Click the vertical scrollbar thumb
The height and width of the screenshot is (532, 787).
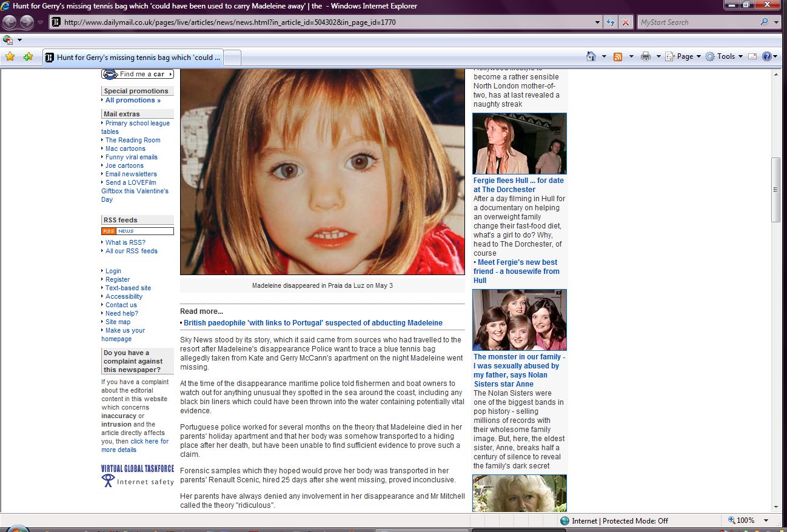[x=775, y=190]
